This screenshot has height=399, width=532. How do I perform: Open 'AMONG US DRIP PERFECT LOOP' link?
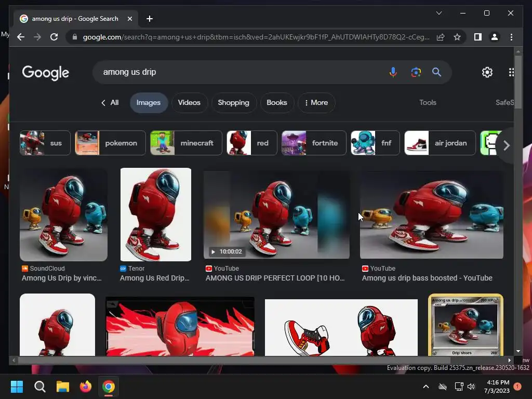(275, 278)
